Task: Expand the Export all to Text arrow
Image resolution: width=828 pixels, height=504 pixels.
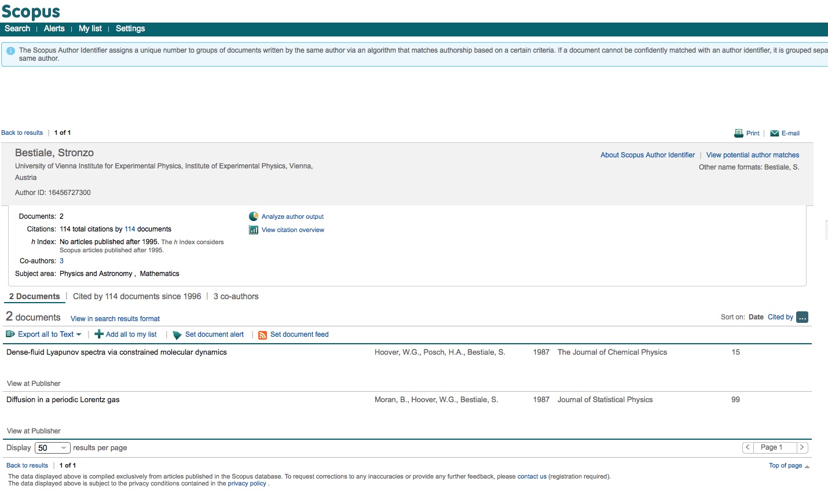Action: [79, 334]
